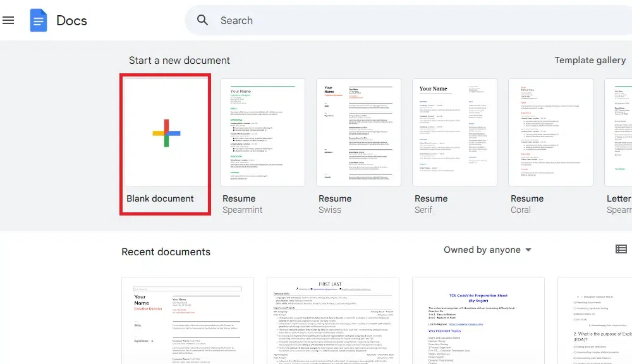Open the recent EDA questions document
Image resolution: width=632 pixels, height=364 pixels.
(x=595, y=320)
